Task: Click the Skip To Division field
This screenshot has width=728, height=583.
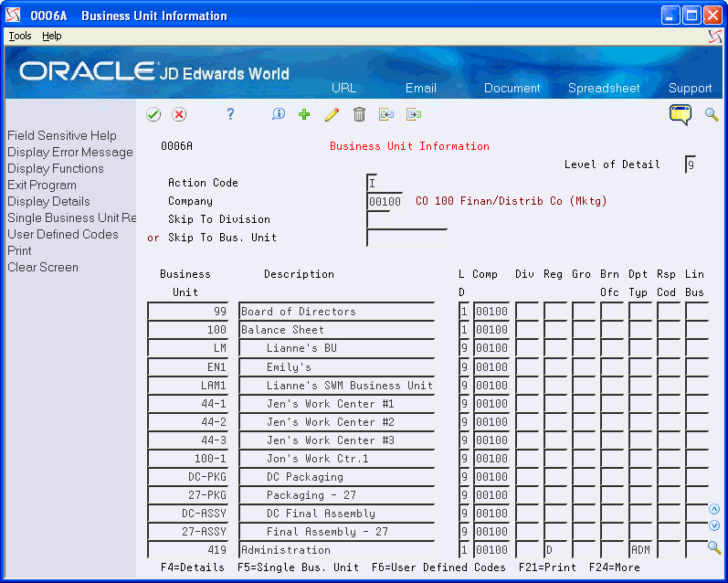Action: click(x=378, y=219)
